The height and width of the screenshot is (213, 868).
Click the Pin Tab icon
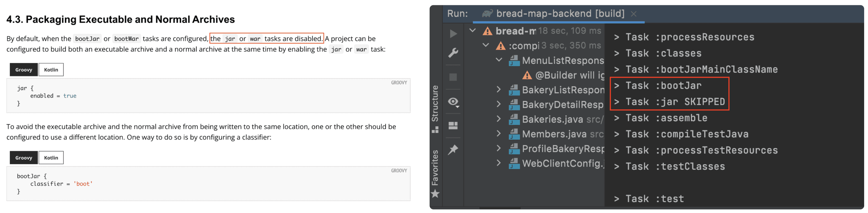click(453, 150)
